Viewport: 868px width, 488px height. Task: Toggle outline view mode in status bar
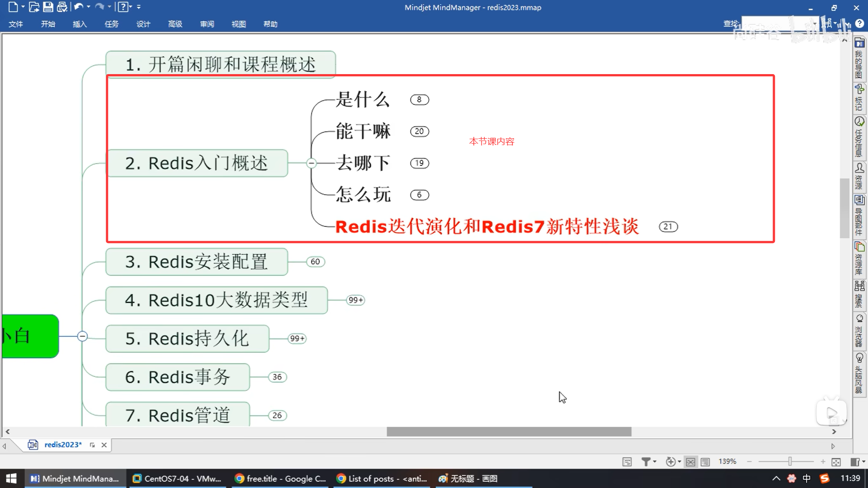pos(705,461)
